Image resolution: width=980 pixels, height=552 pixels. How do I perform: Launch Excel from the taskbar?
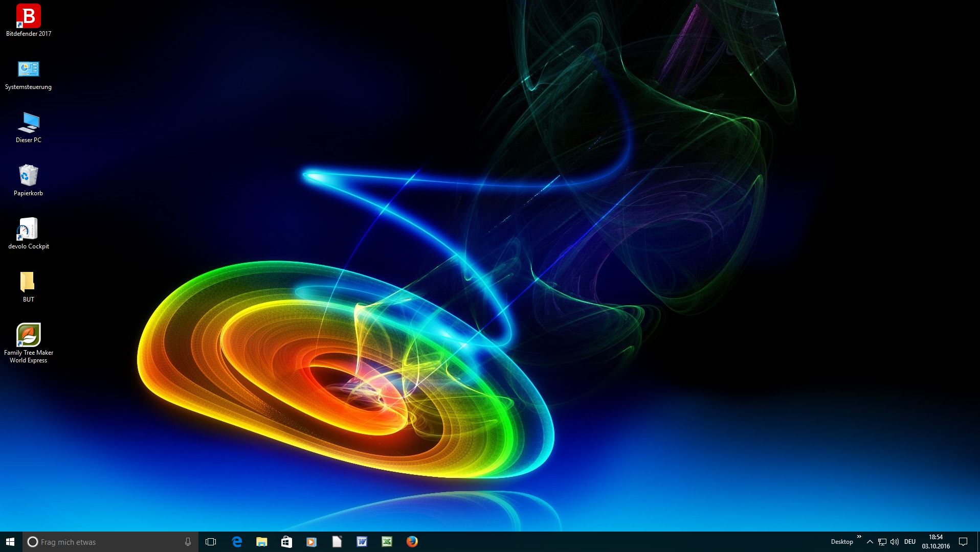tap(387, 542)
